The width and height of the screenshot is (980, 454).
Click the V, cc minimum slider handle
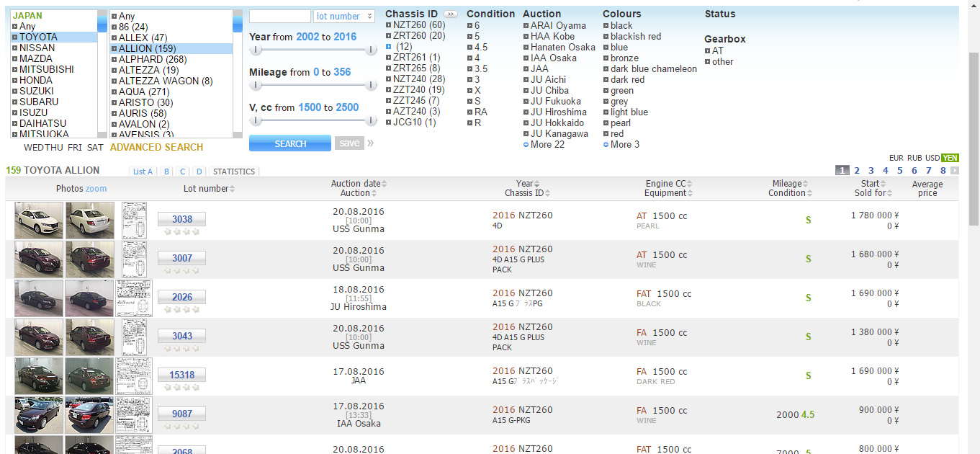pyautogui.click(x=255, y=120)
